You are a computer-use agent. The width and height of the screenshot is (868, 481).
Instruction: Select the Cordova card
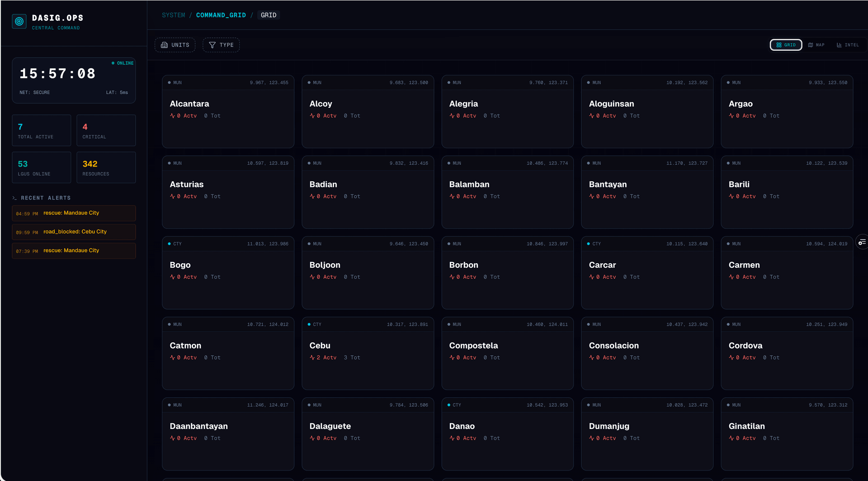[x=787, y=353]
